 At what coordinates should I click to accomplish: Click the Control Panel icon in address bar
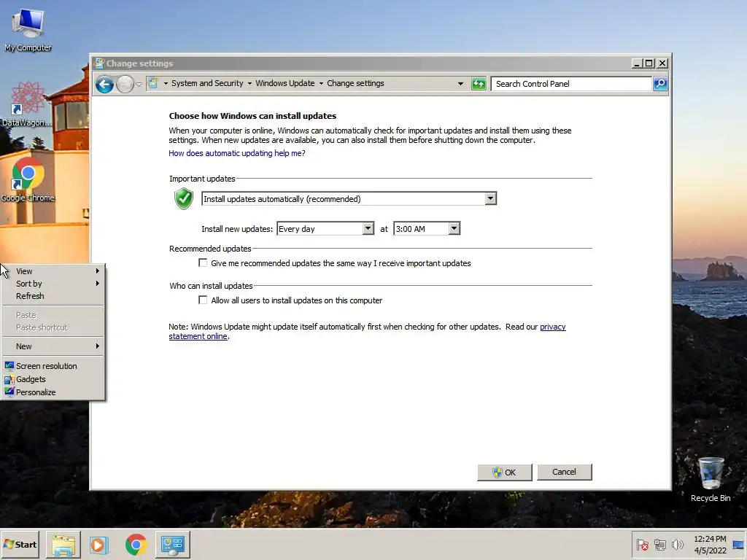[152, 83]
